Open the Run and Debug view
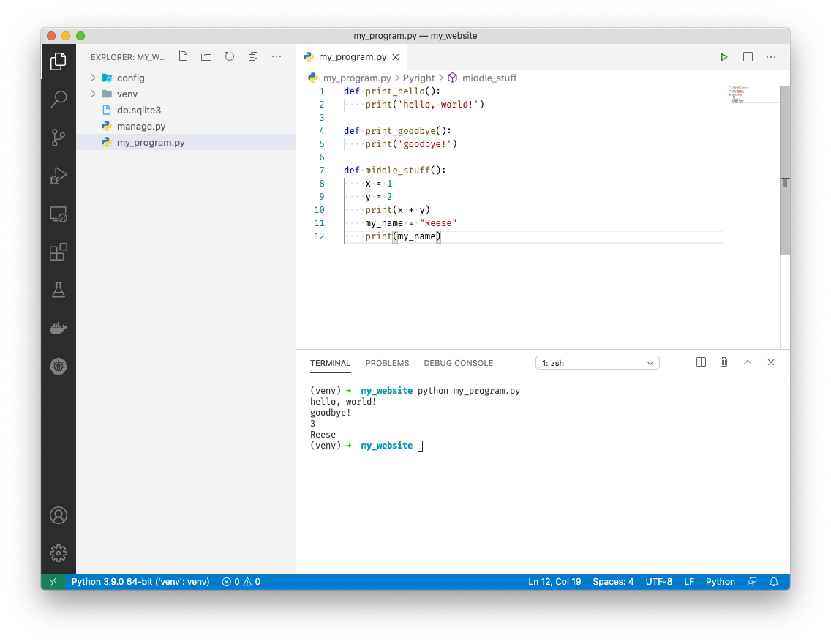The height and width of the screenshot is (644, 831). (x=59, y=176)
